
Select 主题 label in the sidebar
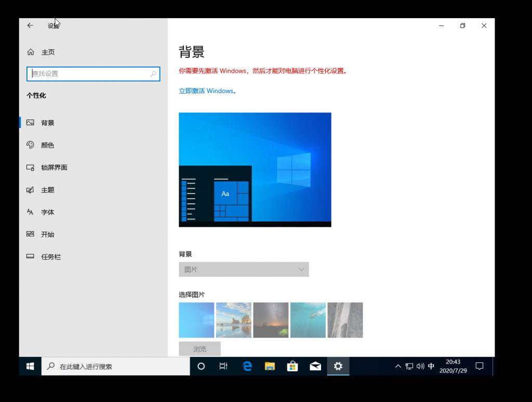click(47, 190)
